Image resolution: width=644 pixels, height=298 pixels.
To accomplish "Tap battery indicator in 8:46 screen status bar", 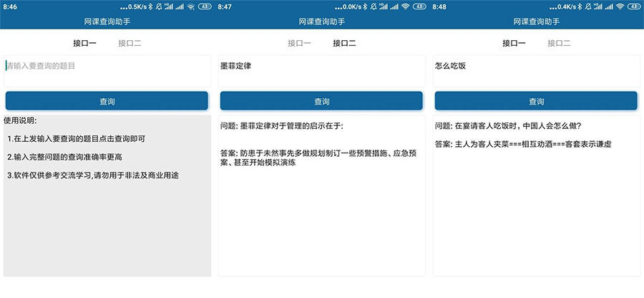I will [205, 6].
